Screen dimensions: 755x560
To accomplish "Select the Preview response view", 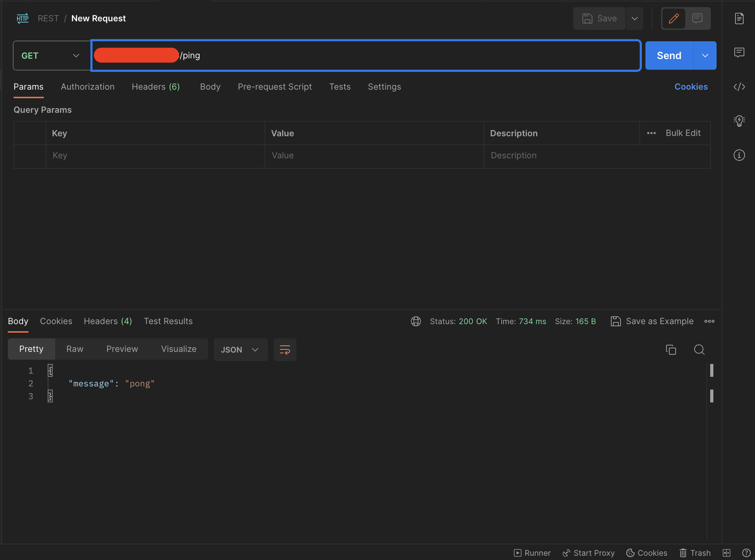I will [x=122, y=349].
